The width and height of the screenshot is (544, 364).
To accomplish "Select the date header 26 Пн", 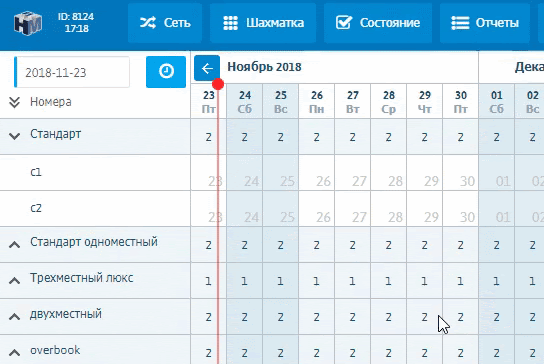I will click(x=317, y=101).
